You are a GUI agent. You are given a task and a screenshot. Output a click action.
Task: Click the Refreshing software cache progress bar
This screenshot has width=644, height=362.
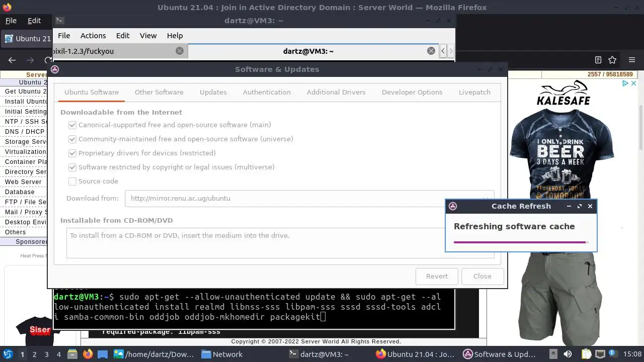(x=521, y=242)
